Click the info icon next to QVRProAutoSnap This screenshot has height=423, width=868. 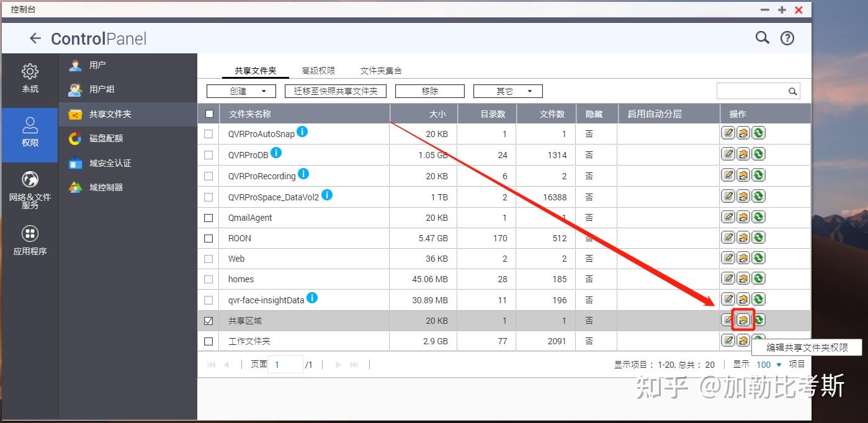tap(301, 130)
